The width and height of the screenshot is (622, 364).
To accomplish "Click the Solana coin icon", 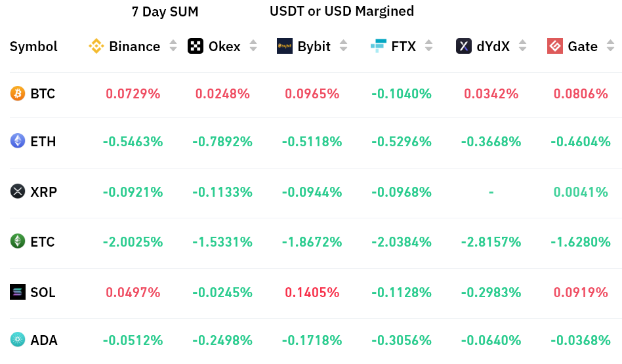I will click(x=18, y=292).
